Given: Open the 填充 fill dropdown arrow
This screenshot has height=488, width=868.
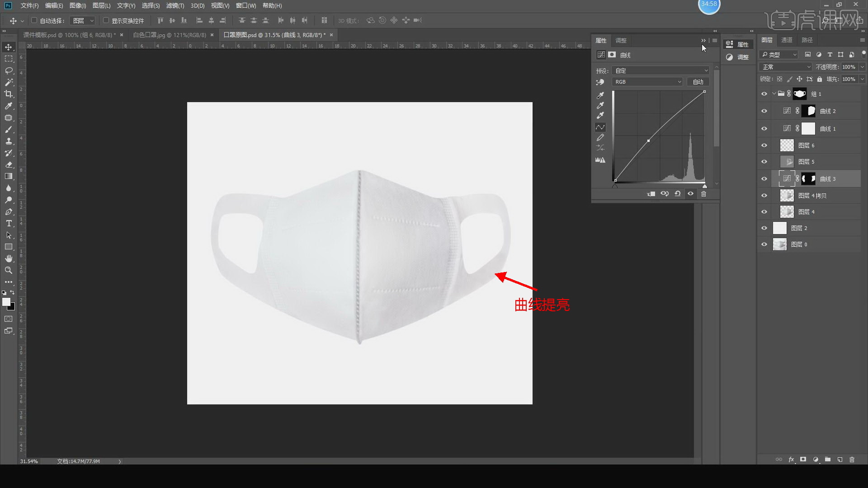Looking at the screenshot, I should click(x=862, y=79).
